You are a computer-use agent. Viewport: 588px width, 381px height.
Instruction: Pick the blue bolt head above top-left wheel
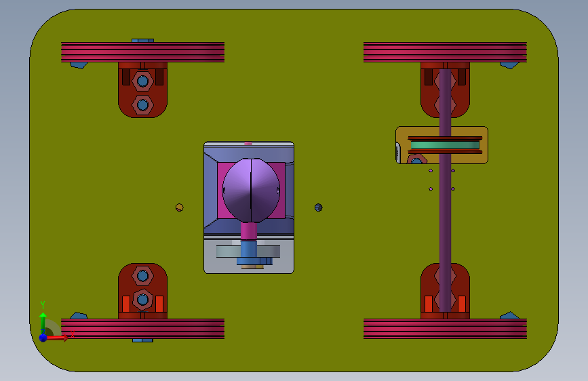[x=142, y=40]
